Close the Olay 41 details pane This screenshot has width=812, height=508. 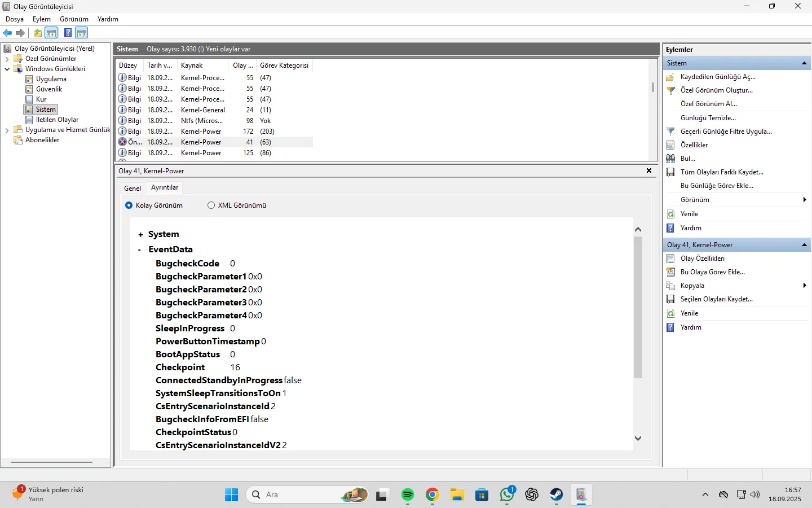coord(649,170)
